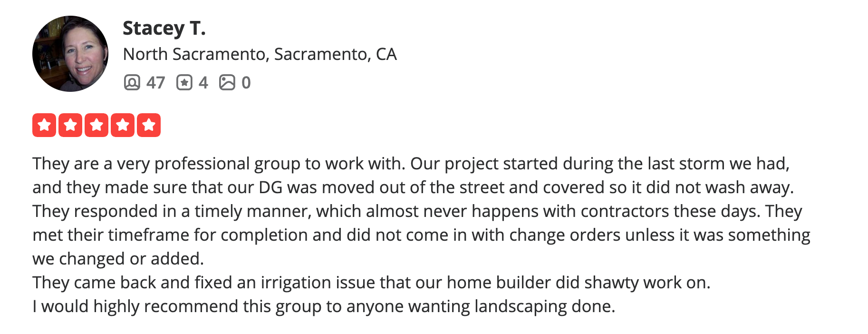The height and width of the screenshot is (334, 868).
Task: Click the third red rating star
Action: (x=96, y=125)
